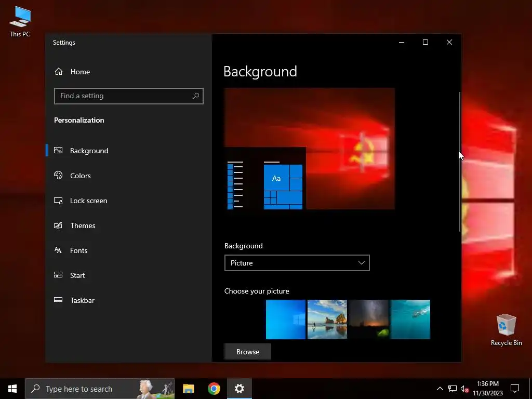Click the Taskbar icon in sidebar

[x=58, y=300]
